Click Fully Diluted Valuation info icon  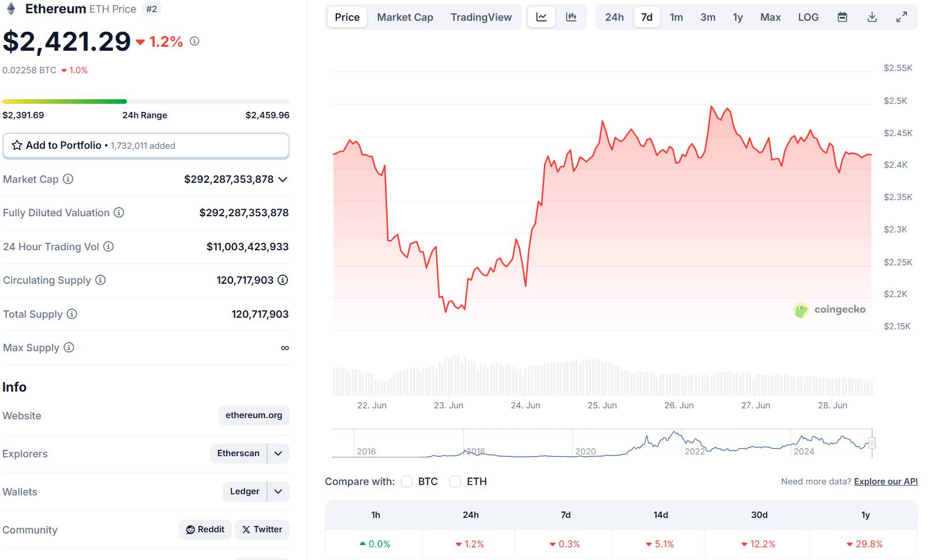[x=119, y=212]
